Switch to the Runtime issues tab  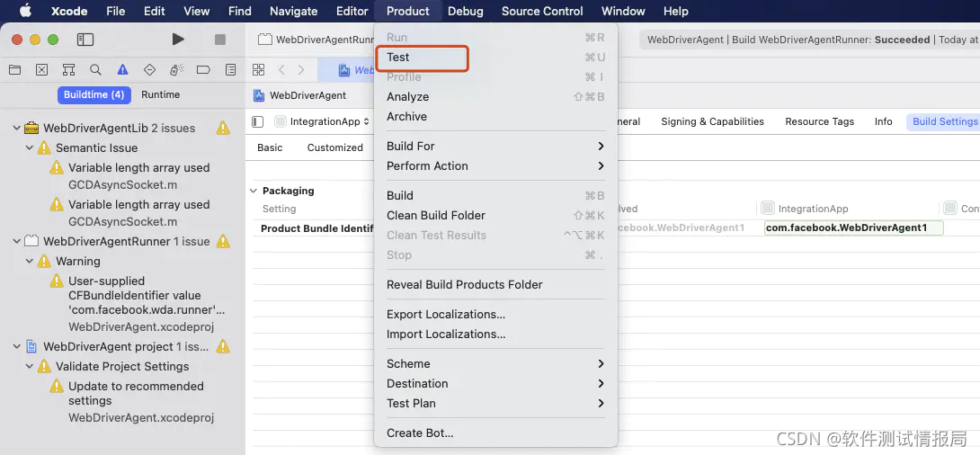coord(161,95)
